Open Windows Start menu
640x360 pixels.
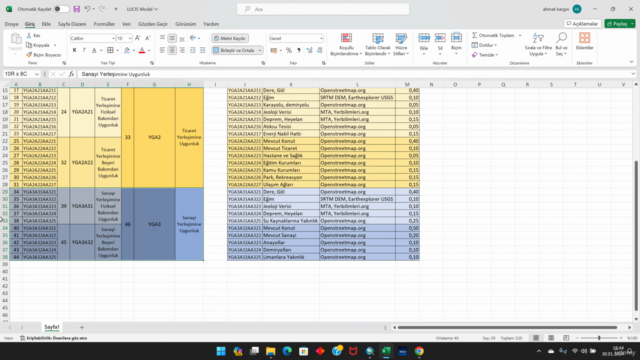(221, 351)
